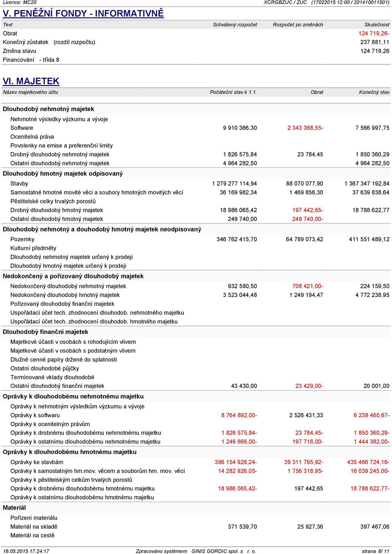The image size is (392, 554).
Task: Click the 'Skutečnost' column header
Action: pos(377,24)
